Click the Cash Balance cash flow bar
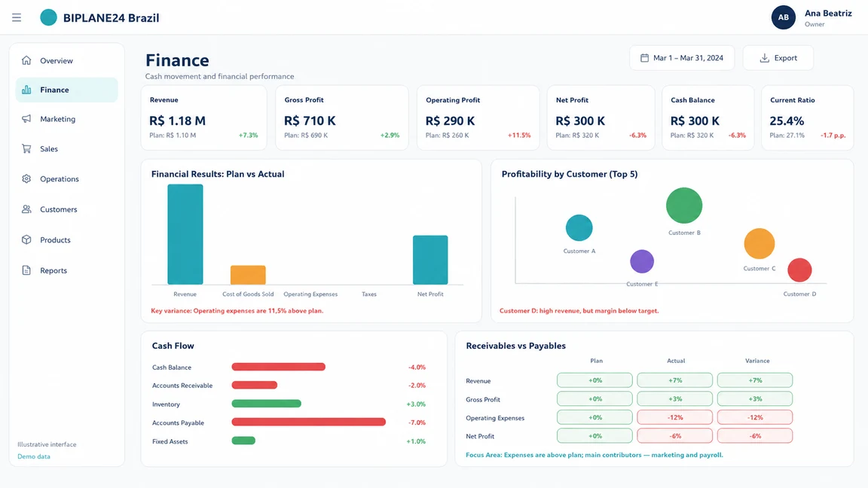868x488 pixels. [279, 367]
